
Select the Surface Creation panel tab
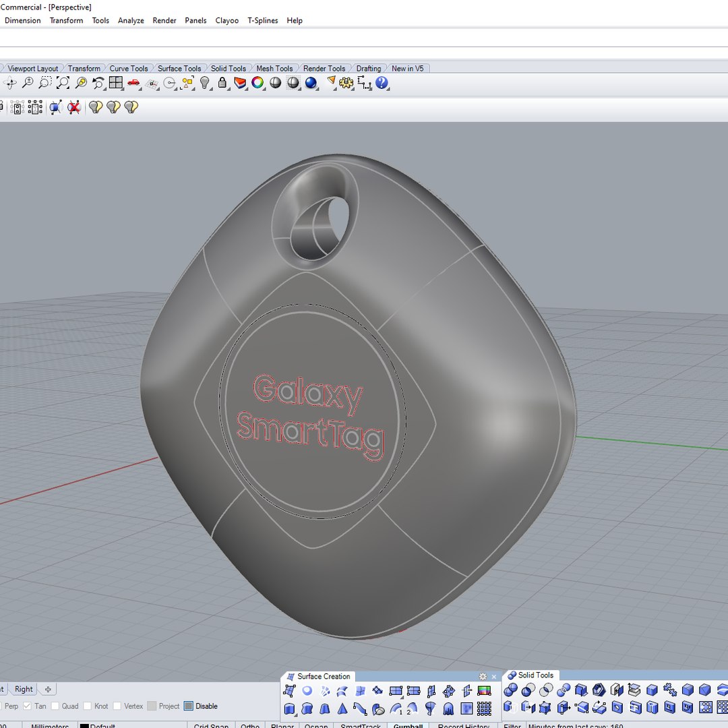(x=318, y=676)
